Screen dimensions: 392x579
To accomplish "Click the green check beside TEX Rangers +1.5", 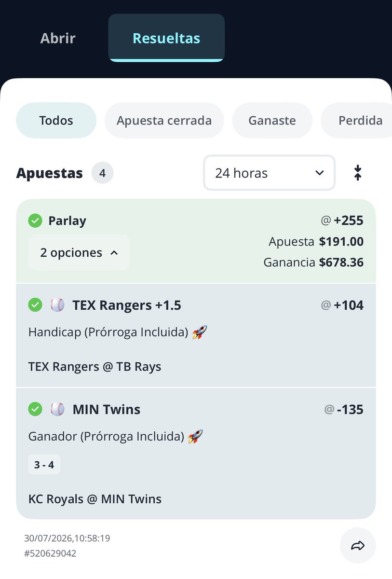I will (x=35, y=305).
